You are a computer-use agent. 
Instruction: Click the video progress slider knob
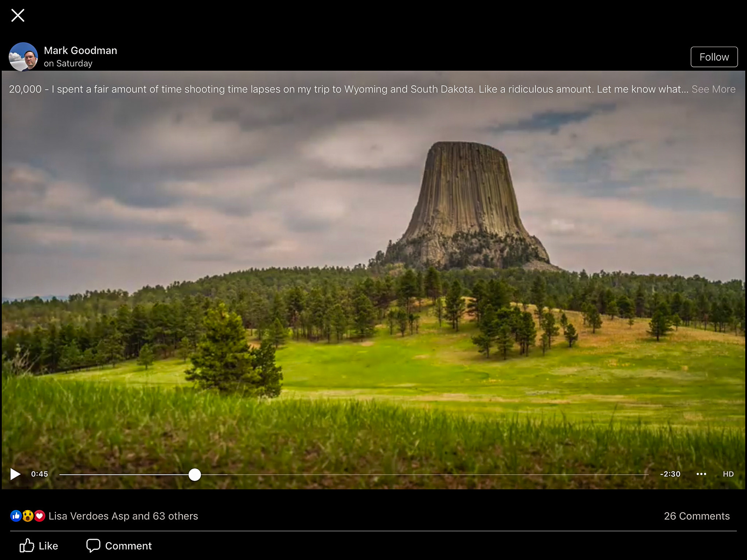(x=195, y=474)
